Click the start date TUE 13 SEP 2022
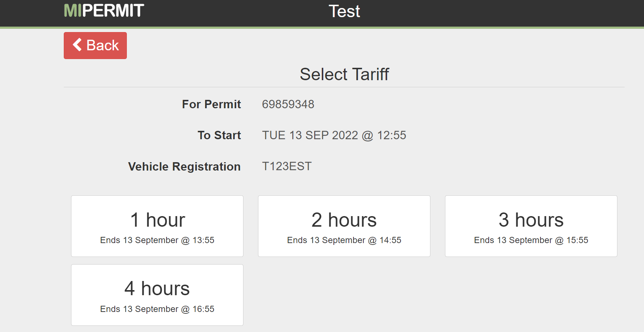The image size is (644, 332). (334, 135)
